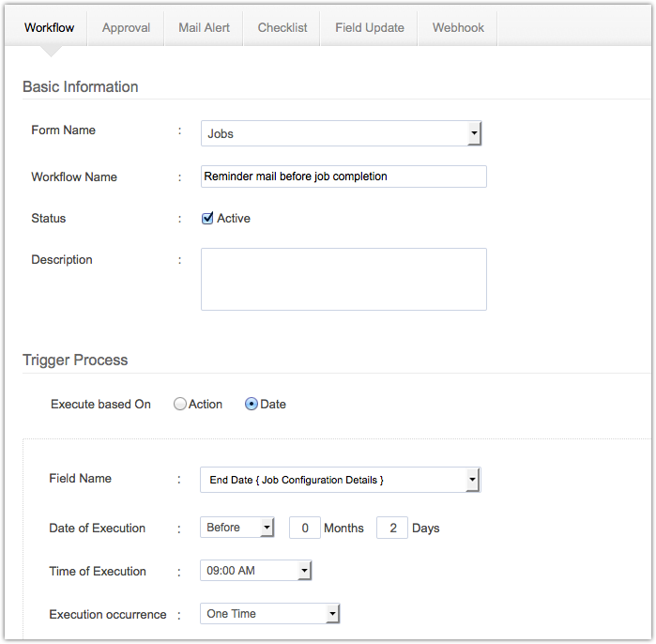Choose the Date radio button
The width and height of the screenshot is (656, 644).
click(x=252, y=405)
